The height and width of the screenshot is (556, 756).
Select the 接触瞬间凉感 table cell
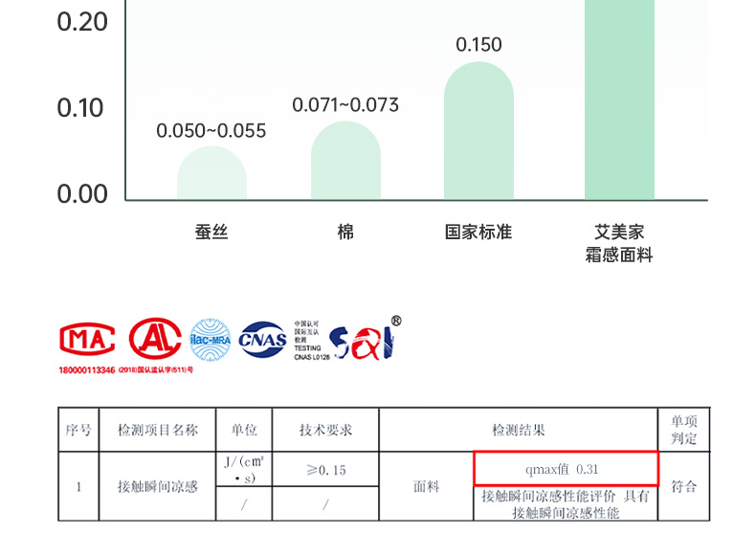point(158,486)
